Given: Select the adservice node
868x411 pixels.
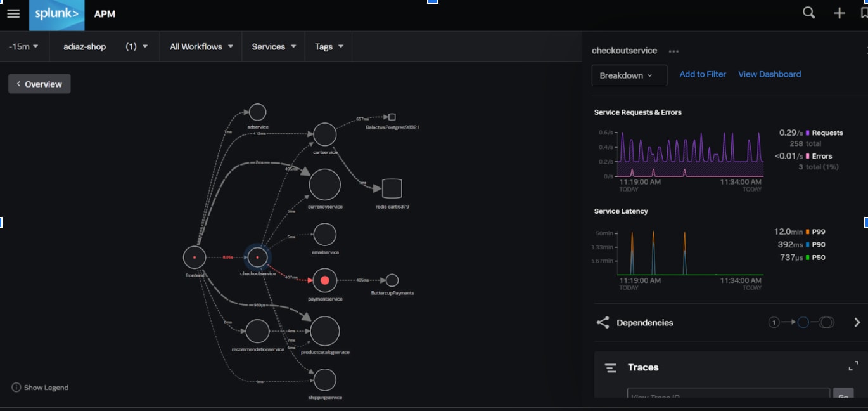Looking at the screenshot, I should 257,112.
